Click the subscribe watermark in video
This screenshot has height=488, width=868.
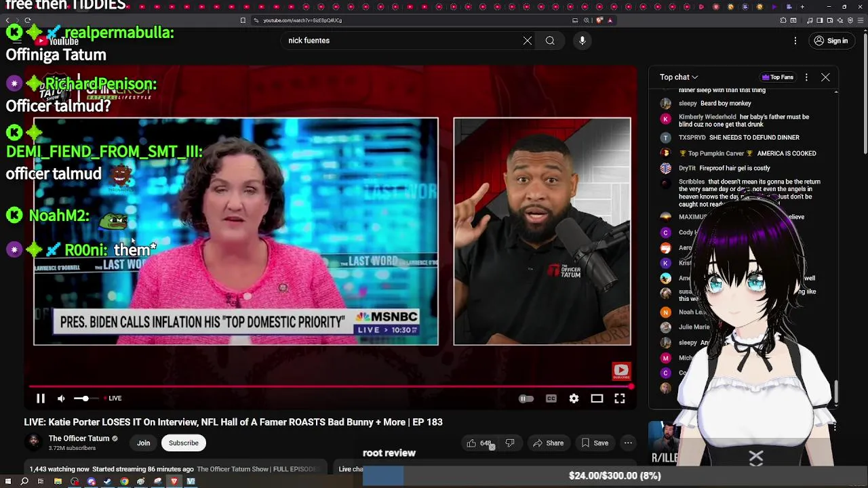pos(621,371)
